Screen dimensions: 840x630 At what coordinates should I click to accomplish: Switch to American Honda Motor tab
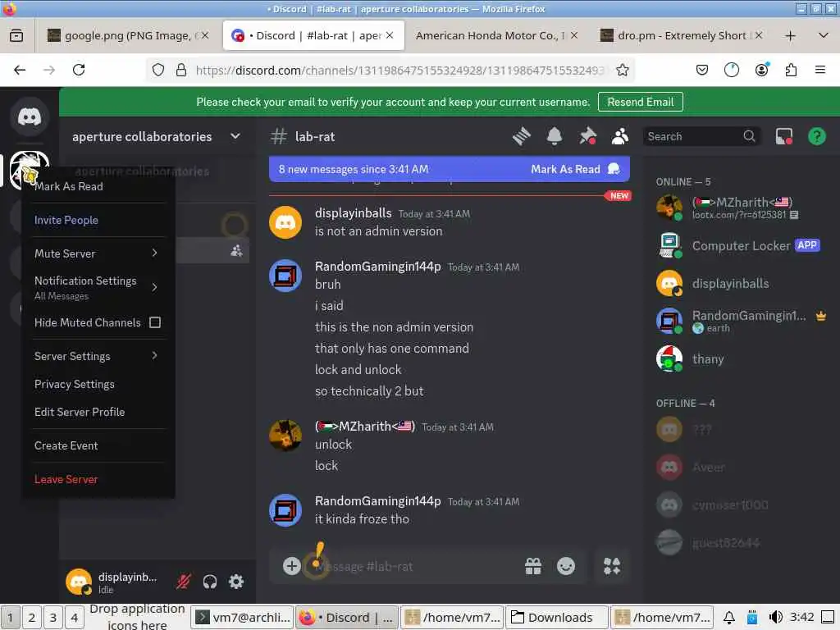tap(495, 36)
